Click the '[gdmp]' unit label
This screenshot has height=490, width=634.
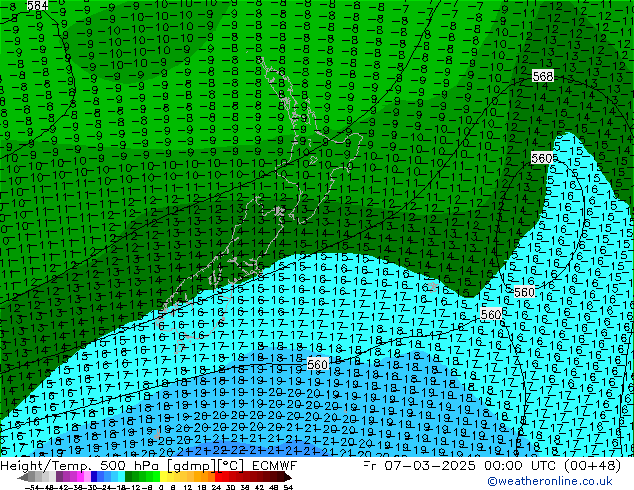(192, 466)
